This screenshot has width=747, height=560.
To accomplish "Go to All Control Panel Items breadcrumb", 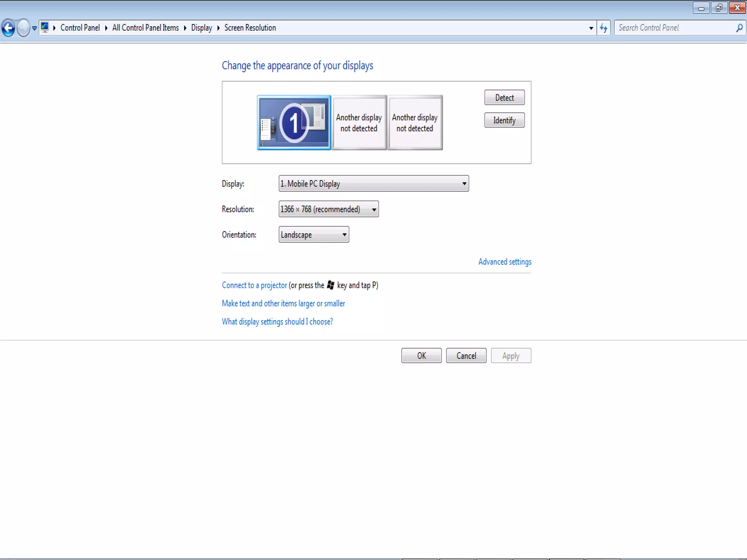I will [145, 28].
